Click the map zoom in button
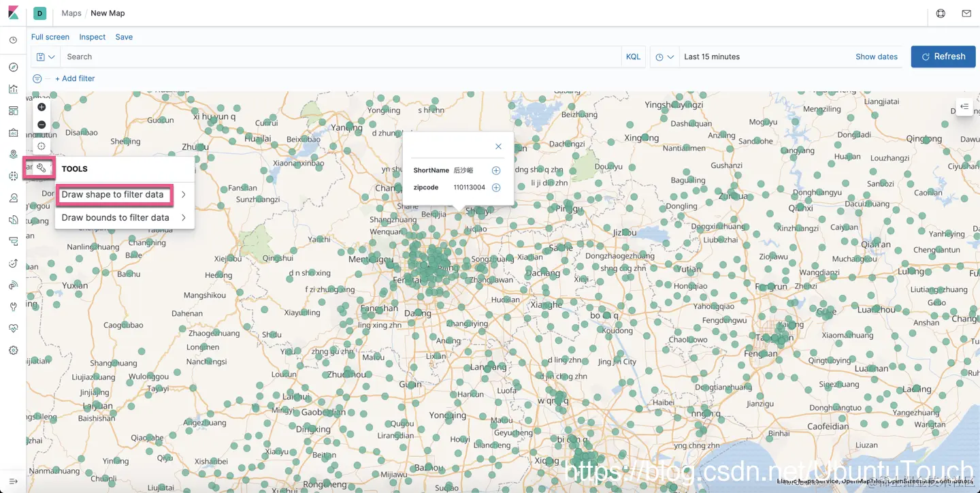 42,108
